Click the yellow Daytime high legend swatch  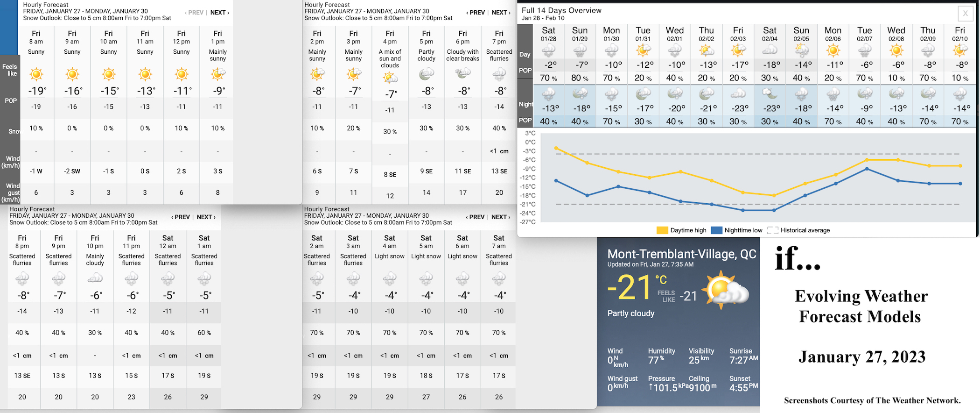tap(662, 230)
